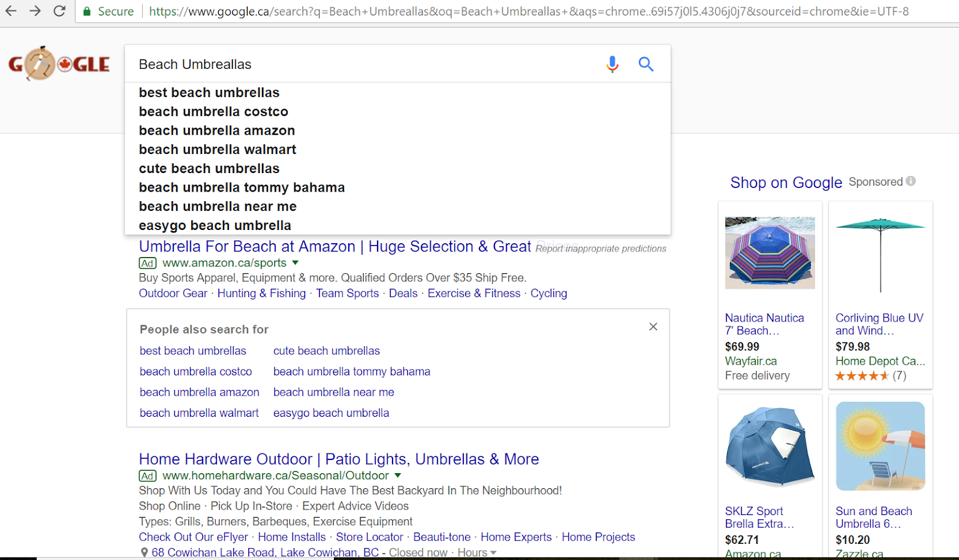Screen dimensions: 959x560
Task: Open Store Locator link
Action: tap(370, 537)
